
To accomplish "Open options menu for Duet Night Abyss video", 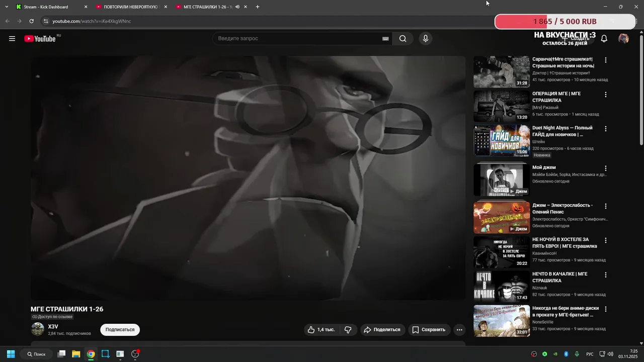I will [606, 129].
